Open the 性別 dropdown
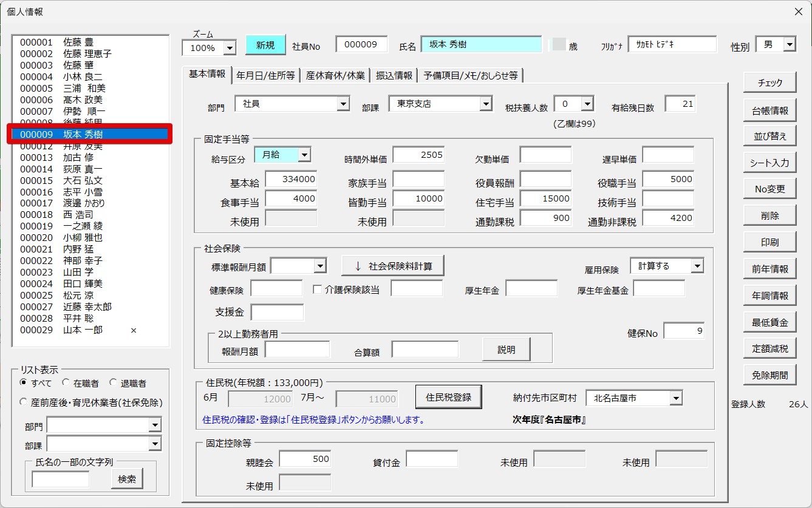This screenshot has height=508, width=812. pyautogui.click(x=789, y=44)
